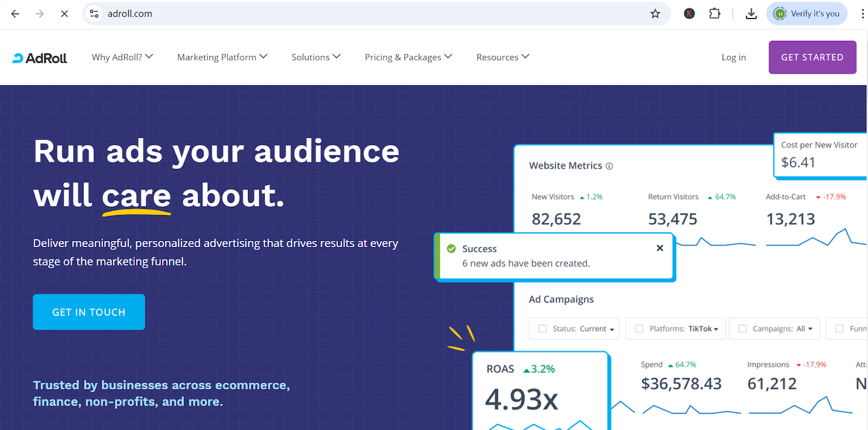Click the New Visitors value 82,652

pos(556,219)
